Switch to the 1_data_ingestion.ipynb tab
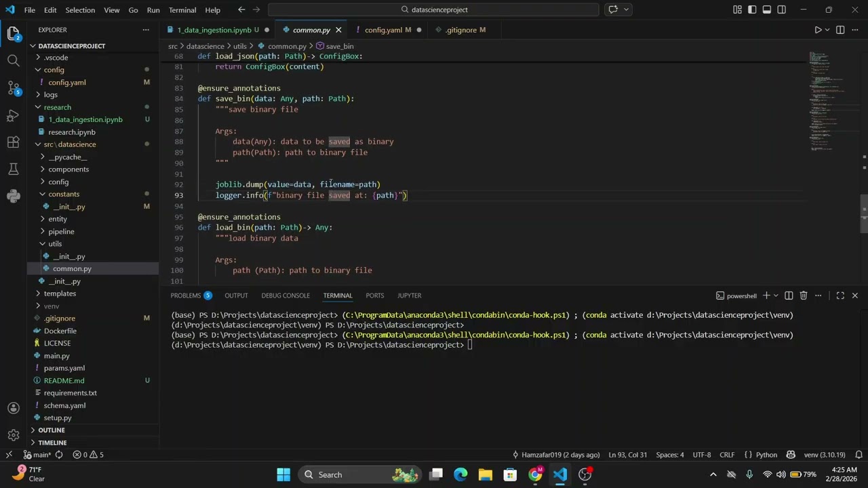The height and width of the screenshot is (488, 868). 214,30
